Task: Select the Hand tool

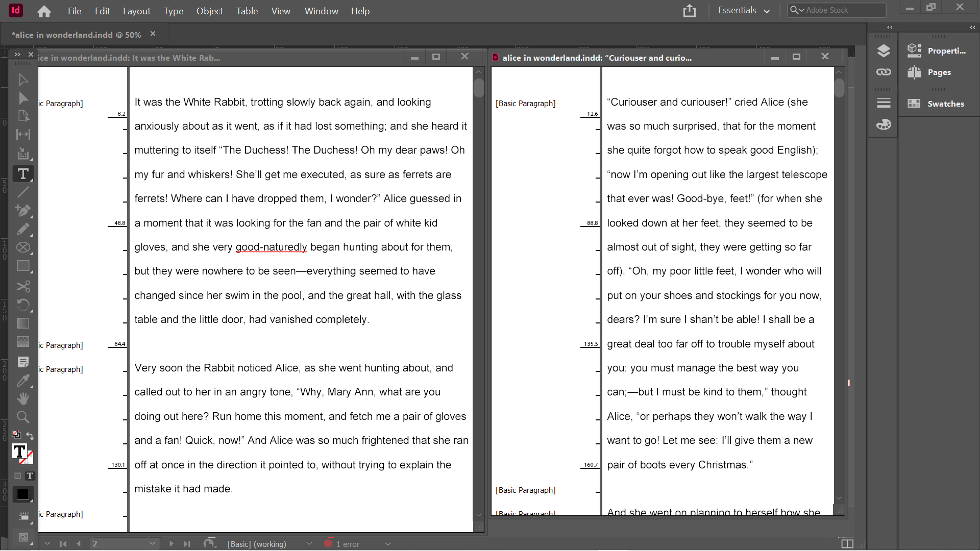Action: (x=23, y=398)
